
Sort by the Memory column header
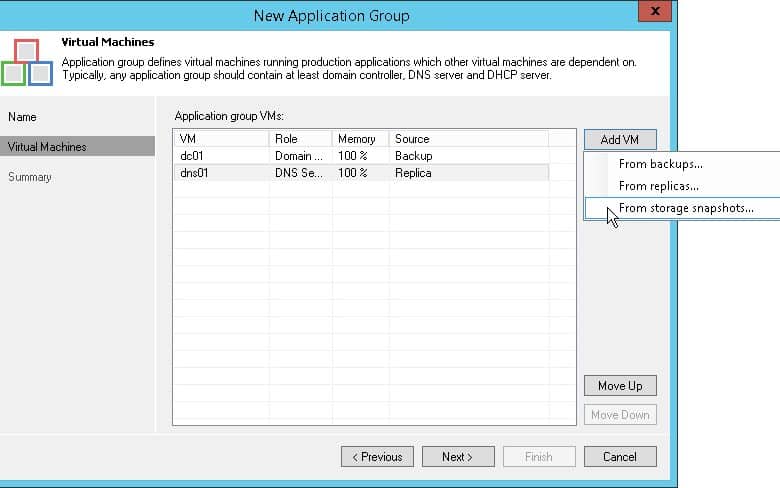point(361,139)
